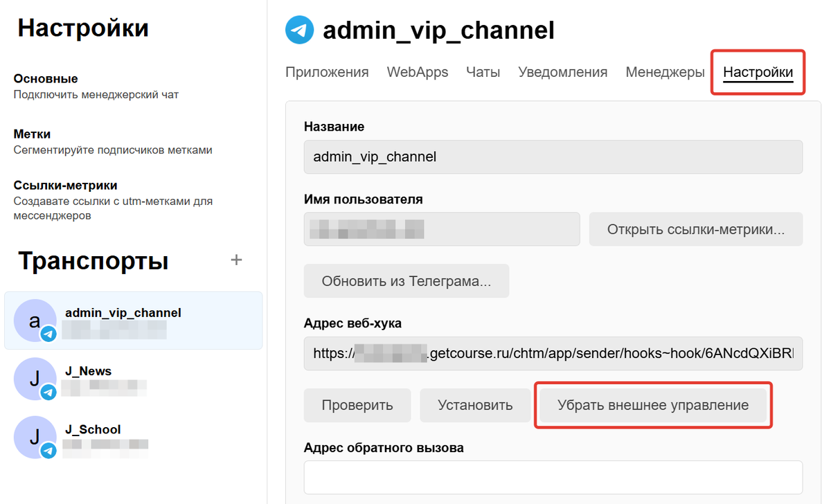831x504 pixels.
Task: Click 'Сегментируйте подписчиков метками' description text
Action: coord(113,150)
